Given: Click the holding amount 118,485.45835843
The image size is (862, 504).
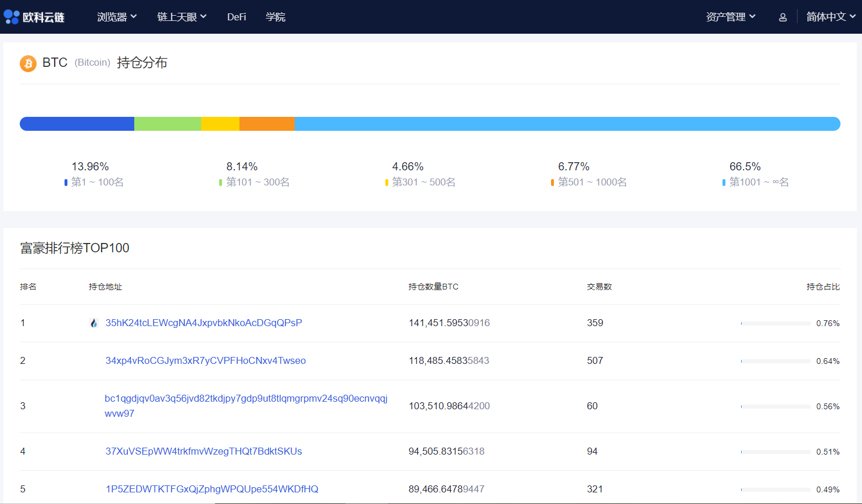Looking at the screenshot, I should 449,360.
